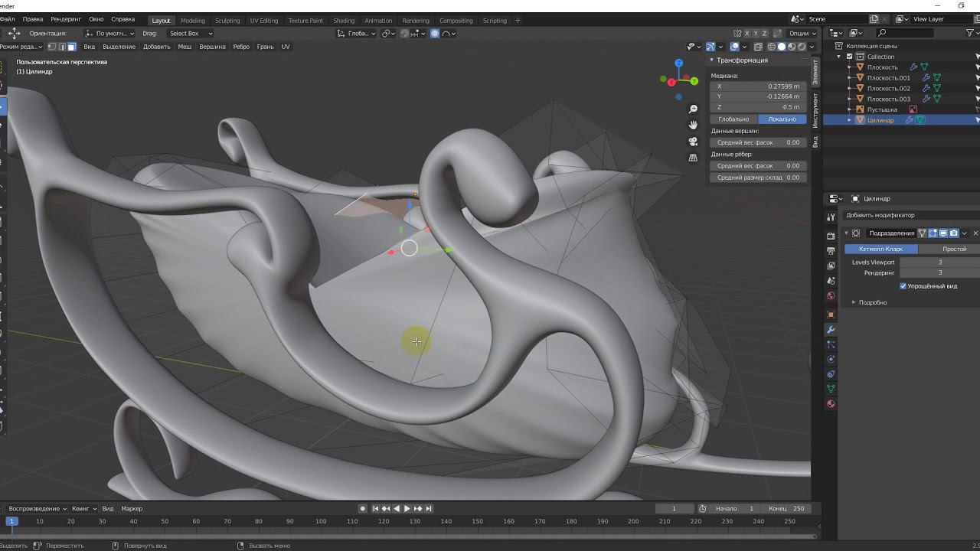Toggle modifier render visibility camera icon
The height and width of the screenshot is (551, 980).
point(953,233)
